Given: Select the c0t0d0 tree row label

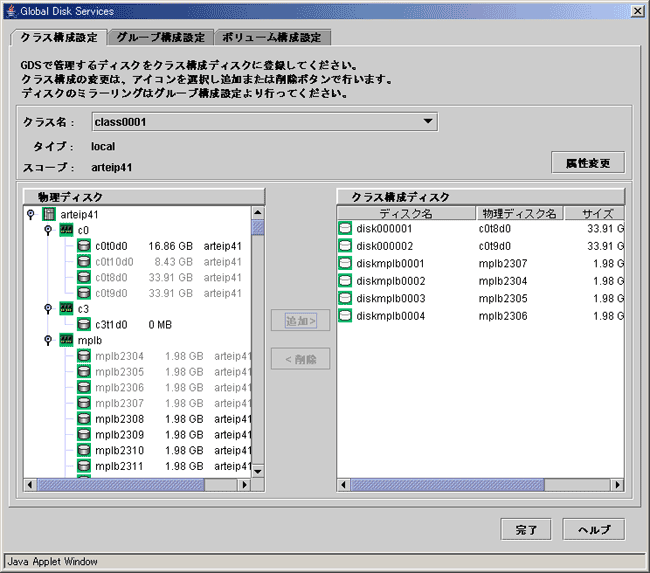Looking at the screenshot, I should [x=111, y=246].
